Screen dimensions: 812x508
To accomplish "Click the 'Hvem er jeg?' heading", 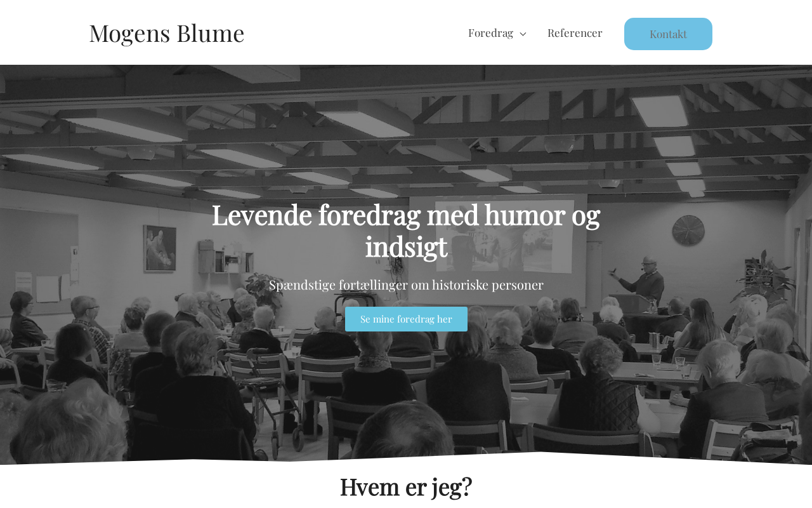I will (x=406, y=486).
